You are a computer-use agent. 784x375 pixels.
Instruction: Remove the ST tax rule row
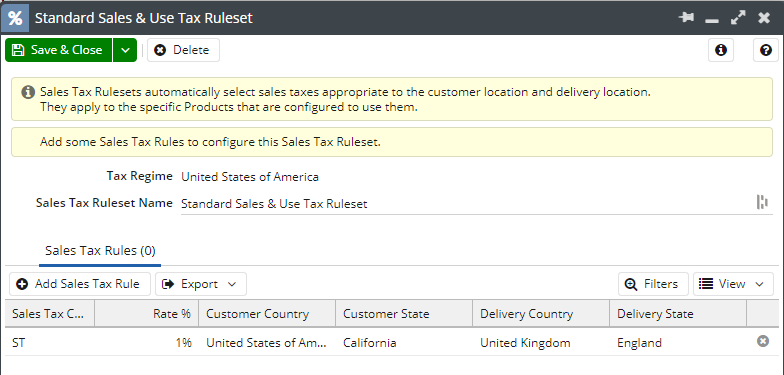[x=762, y=342]
